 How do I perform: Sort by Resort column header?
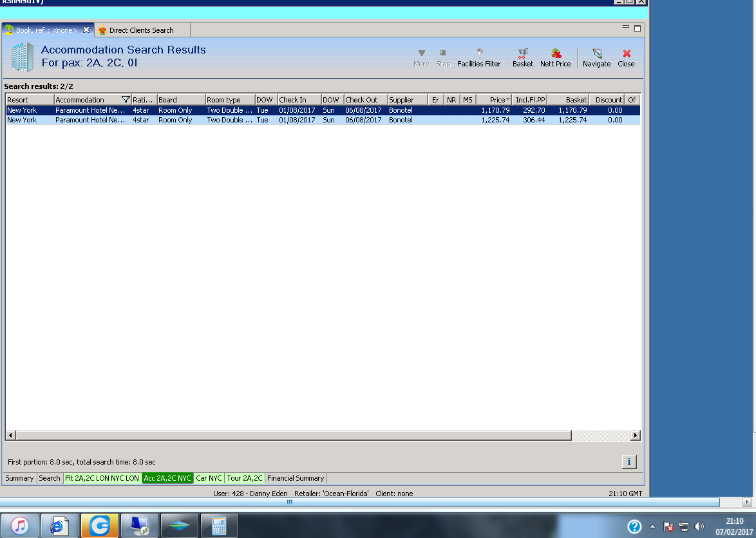[x=30, y=99]
